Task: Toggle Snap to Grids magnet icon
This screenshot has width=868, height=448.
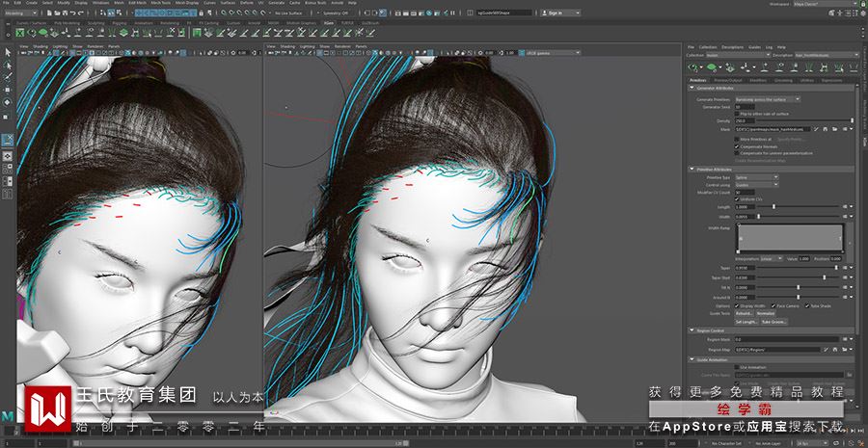Action: [223, 13]
